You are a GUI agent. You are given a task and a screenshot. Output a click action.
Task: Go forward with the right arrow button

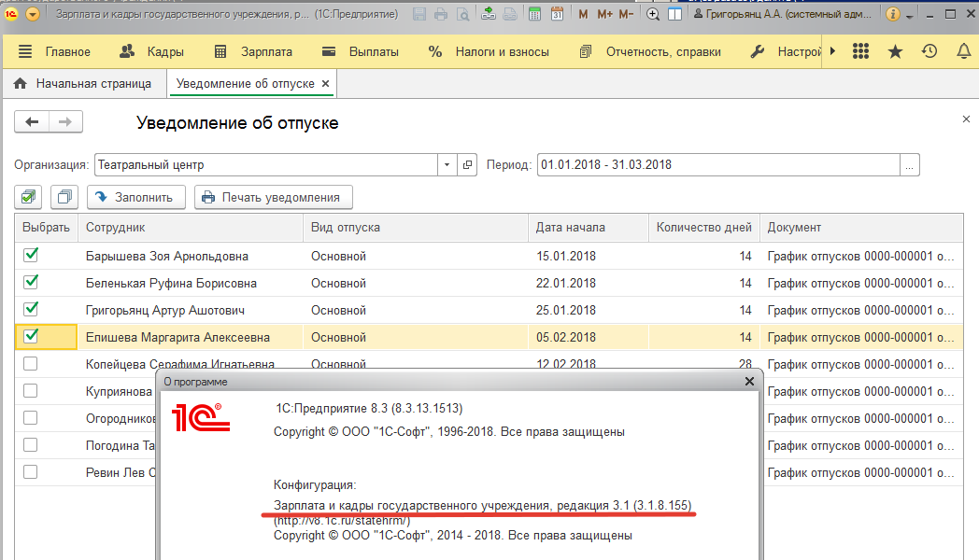(65, 121)
